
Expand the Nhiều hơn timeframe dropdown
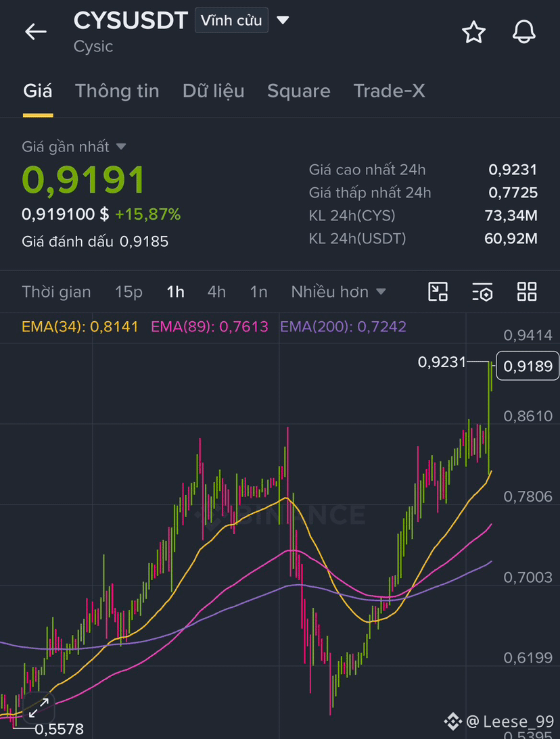point(338,291)
